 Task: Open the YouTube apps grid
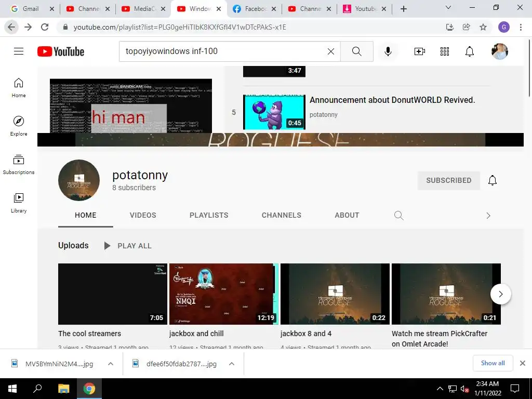coord(445,51)
